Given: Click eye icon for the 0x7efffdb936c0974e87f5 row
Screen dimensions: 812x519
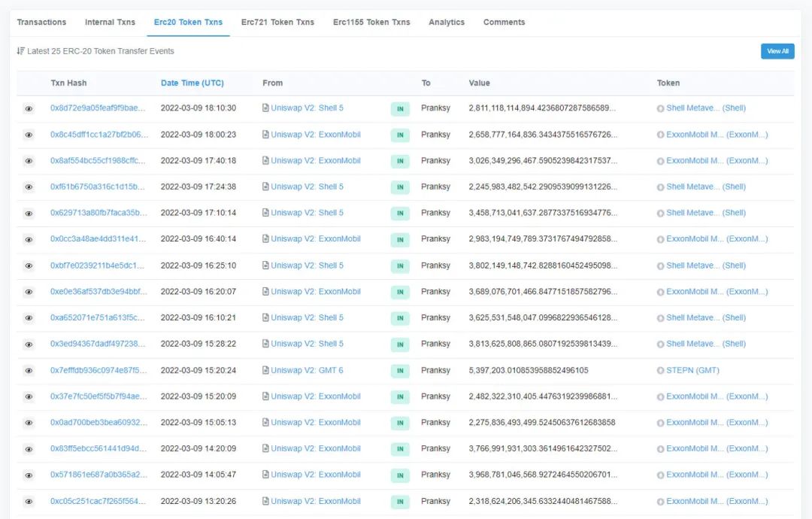Looking at the screenshot, I should tap(29, 371).
